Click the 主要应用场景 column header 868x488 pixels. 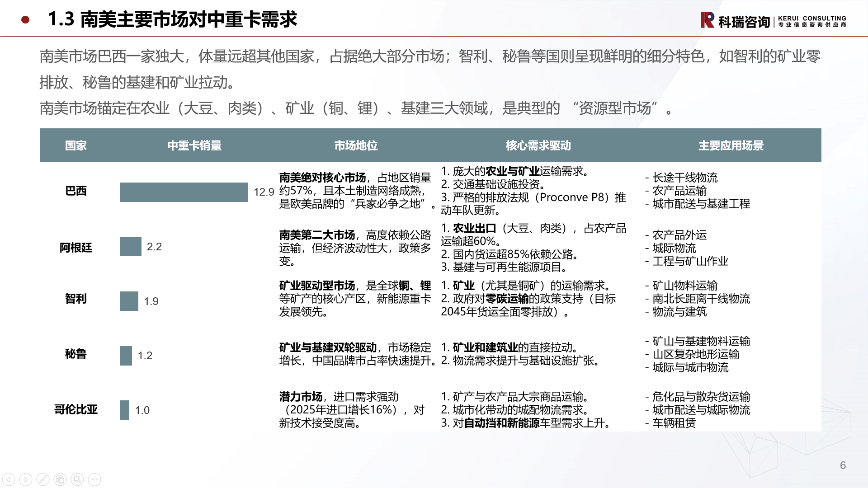(731, 145)
